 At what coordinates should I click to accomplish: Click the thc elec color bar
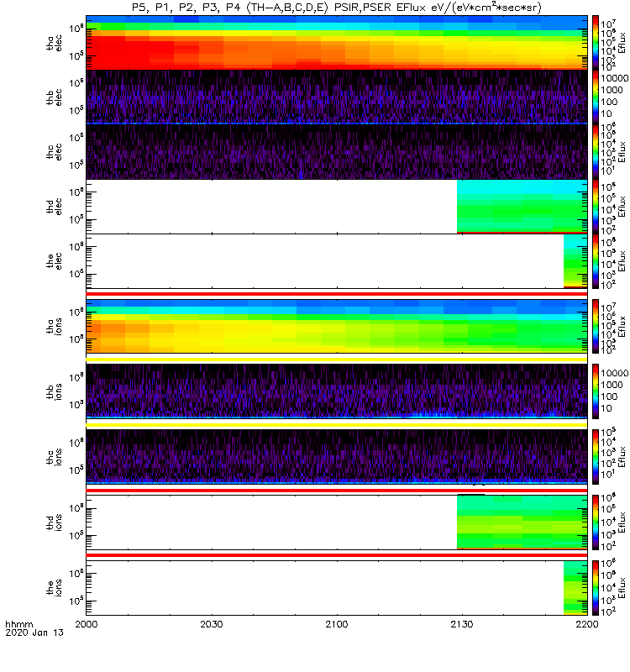(x=596, y=152)
